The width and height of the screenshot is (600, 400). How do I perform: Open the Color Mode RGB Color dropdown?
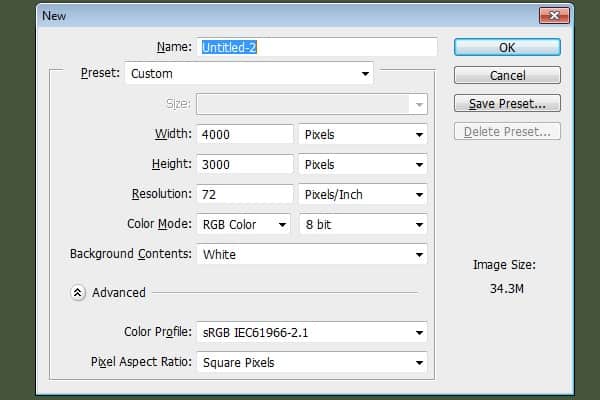243,224
